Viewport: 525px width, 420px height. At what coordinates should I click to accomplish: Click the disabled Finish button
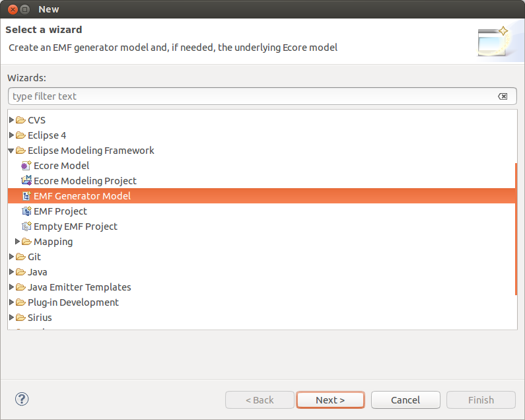click(x=481, y=400)
